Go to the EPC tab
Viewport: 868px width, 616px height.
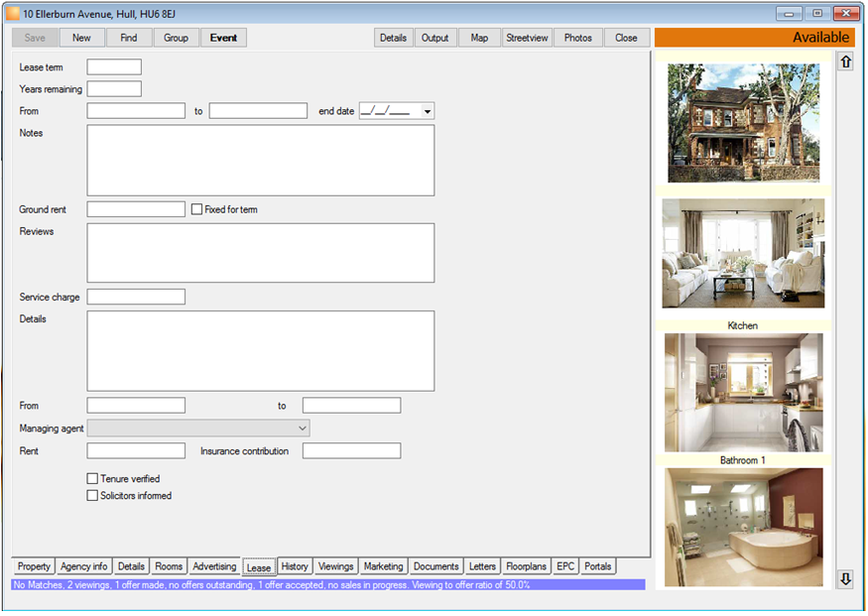pos(565,566)
